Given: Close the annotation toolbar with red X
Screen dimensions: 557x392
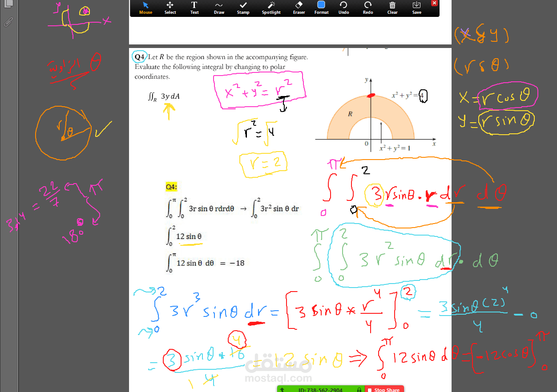Looking at the screenshot, I should coord(435,3).
